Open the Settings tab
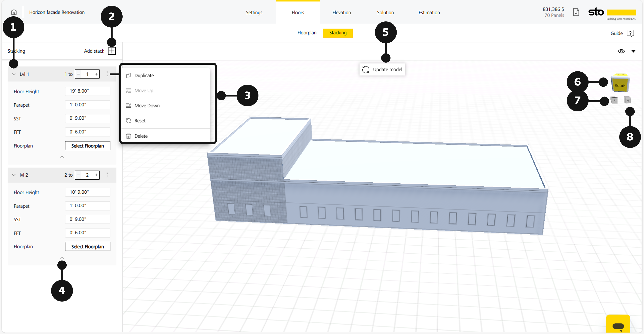Viewport: 644px width, 334px height. (254, 12)
